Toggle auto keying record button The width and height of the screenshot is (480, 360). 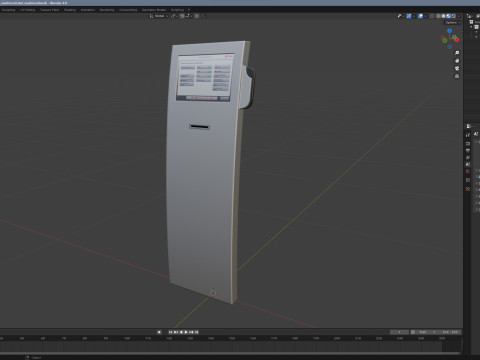159,332
